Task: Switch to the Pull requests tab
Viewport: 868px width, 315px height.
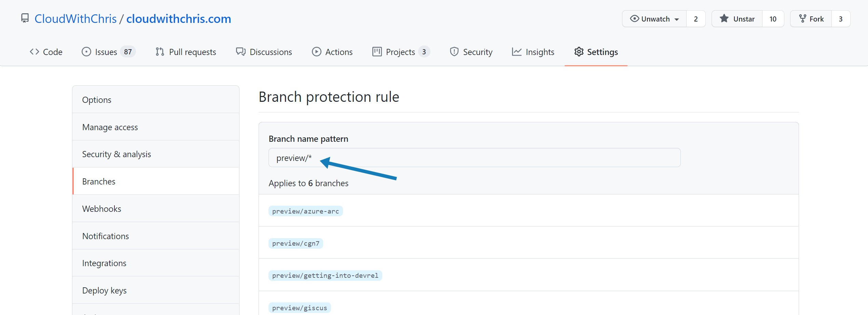Action: click(x=192, y=52)
